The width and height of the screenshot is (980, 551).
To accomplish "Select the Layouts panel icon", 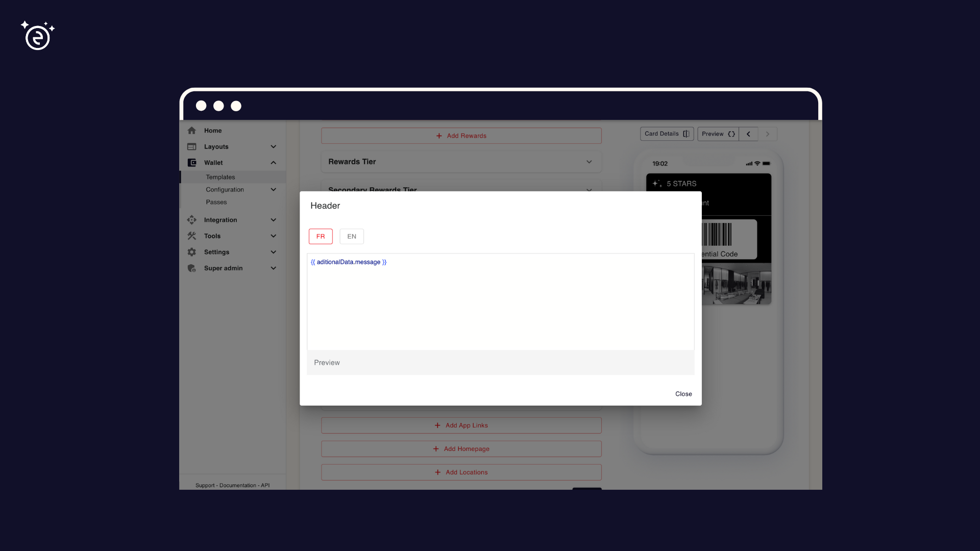I will click(x=191, y=146).
